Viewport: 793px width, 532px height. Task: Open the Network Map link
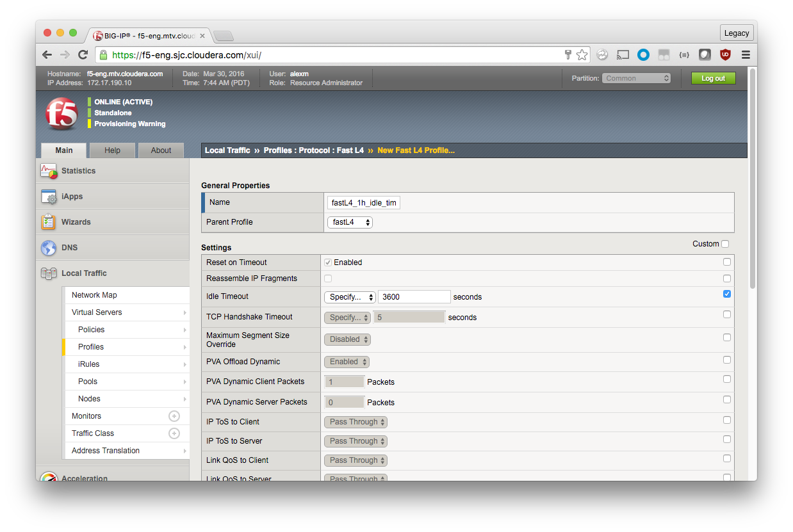(x=94, y=295)
